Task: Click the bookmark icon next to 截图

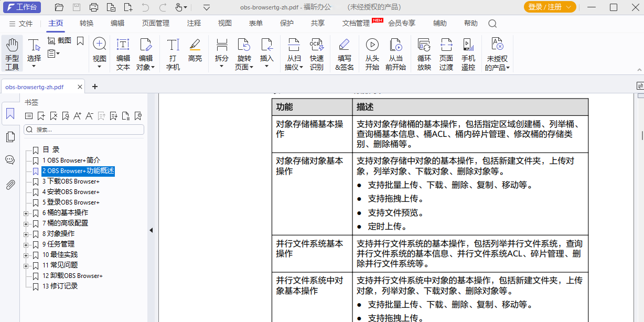Action: 80,40
